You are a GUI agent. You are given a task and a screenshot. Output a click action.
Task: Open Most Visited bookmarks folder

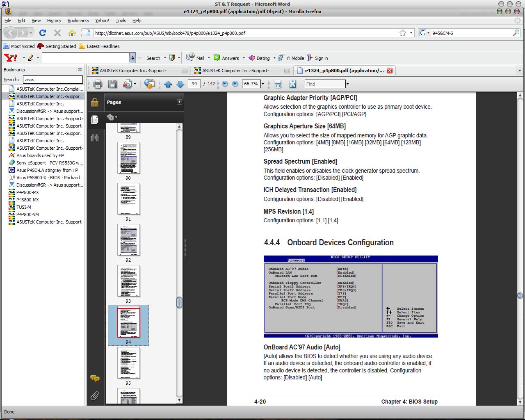[x=19, y=46]
